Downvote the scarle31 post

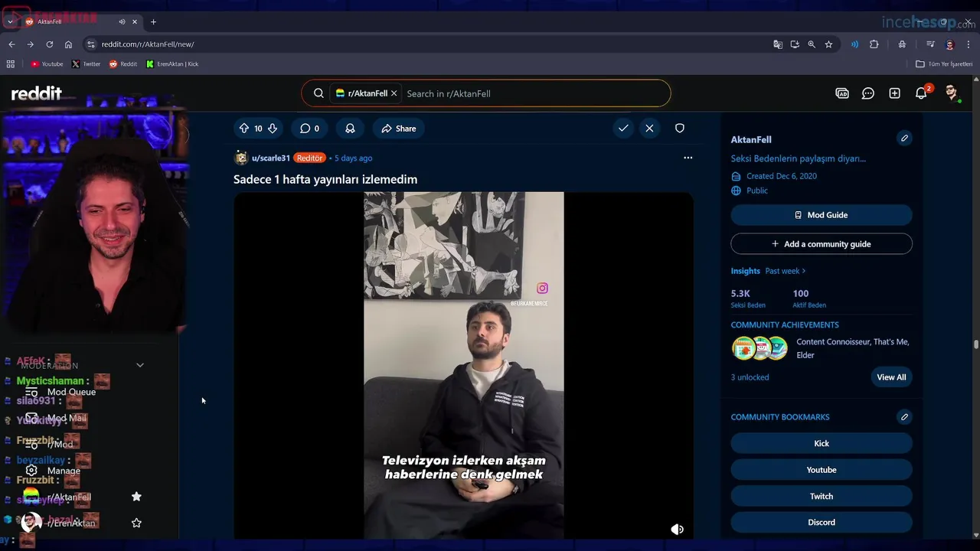(x=273, y=129)
